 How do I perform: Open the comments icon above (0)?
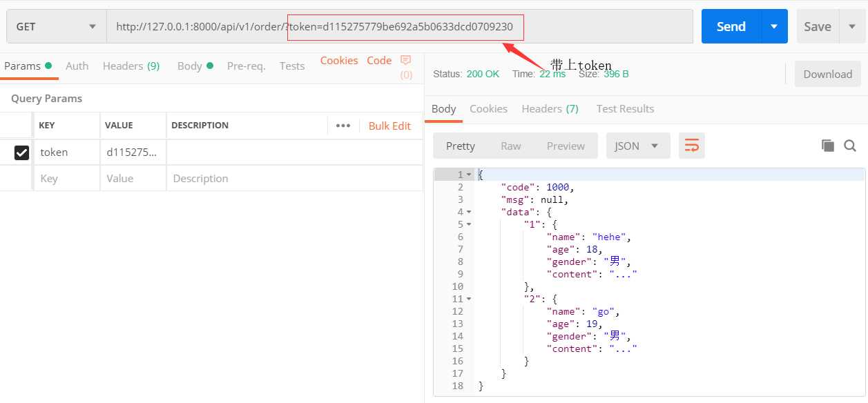click(406, 60)
